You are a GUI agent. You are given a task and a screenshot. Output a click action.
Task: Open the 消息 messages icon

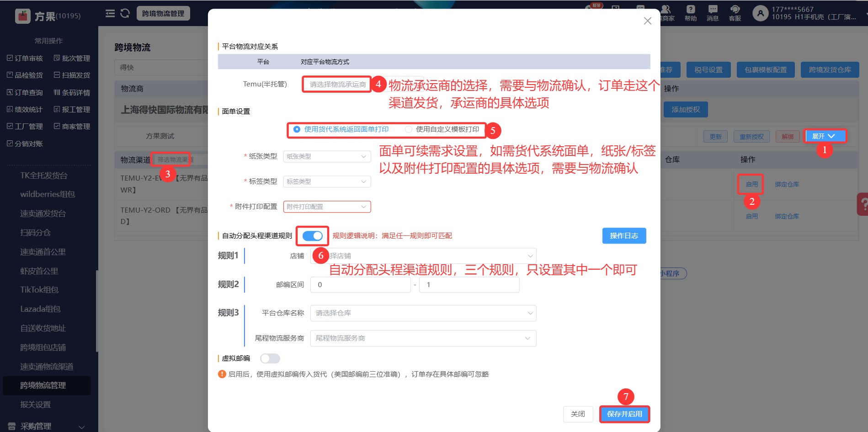pos(713,10)
